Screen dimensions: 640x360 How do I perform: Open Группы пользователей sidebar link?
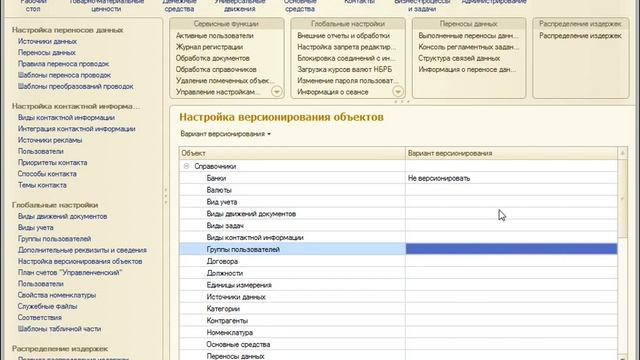[54, 239]
